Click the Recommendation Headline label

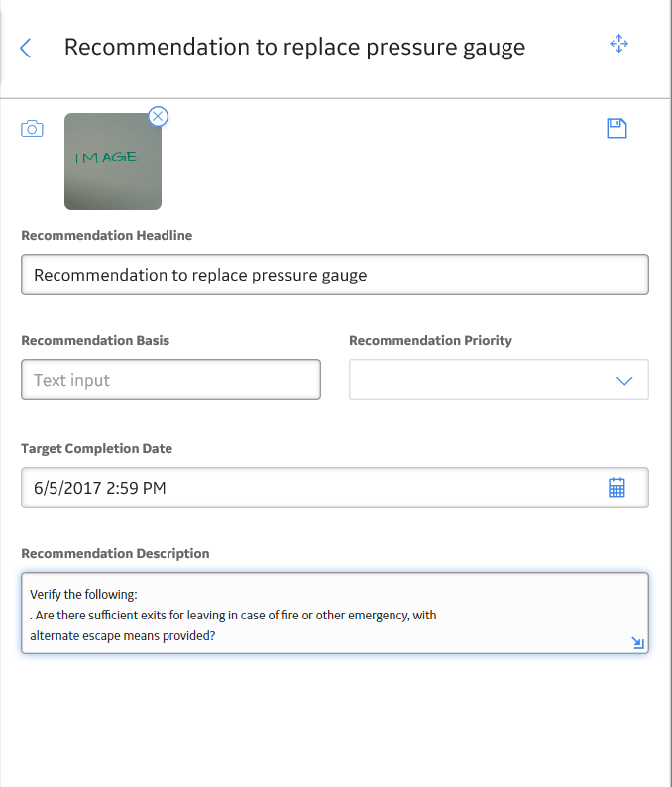click(106, 235)
